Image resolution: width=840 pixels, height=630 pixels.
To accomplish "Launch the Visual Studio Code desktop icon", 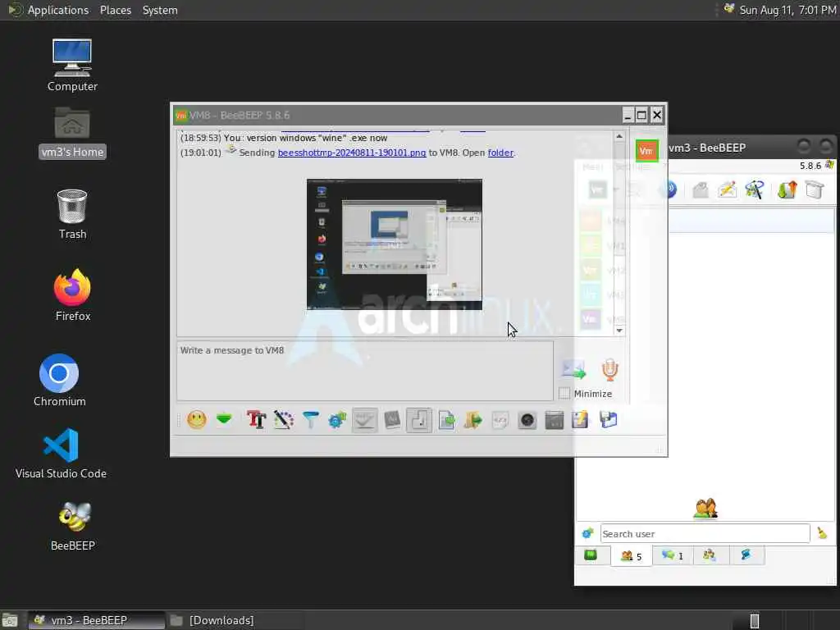I will 61,453.
